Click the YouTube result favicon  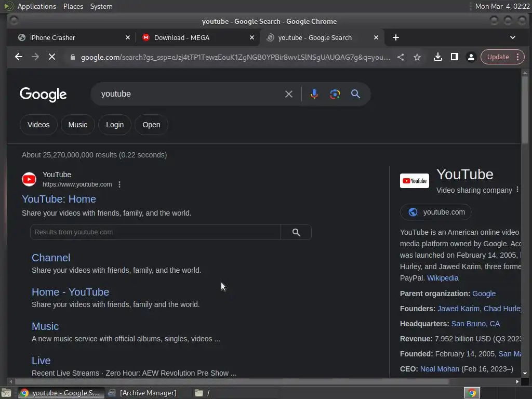[x=29, y=179]
